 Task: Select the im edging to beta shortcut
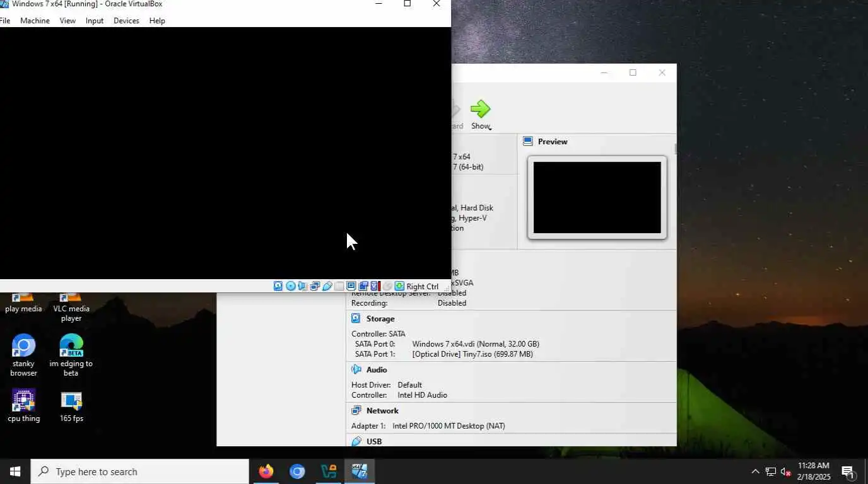(71, 355)
